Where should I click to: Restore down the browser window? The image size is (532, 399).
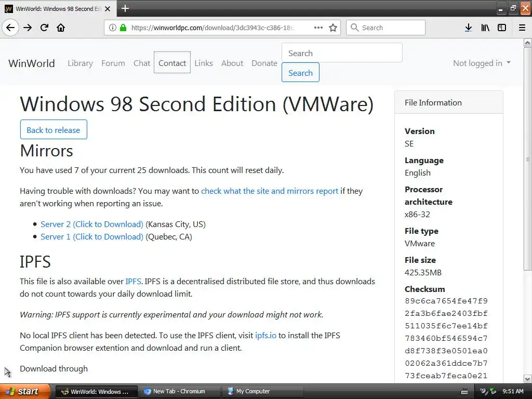point(513,8)
